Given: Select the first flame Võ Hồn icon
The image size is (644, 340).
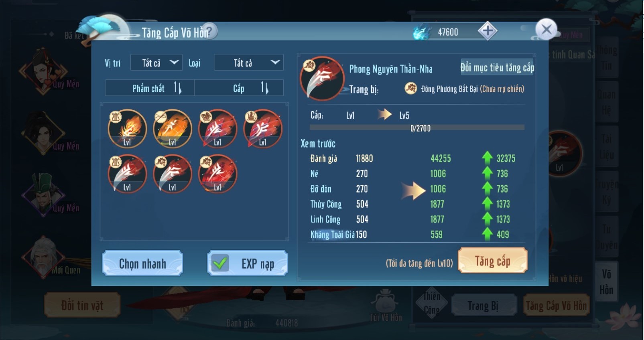Looking at the screenshot, I should (x=127, y=129).
